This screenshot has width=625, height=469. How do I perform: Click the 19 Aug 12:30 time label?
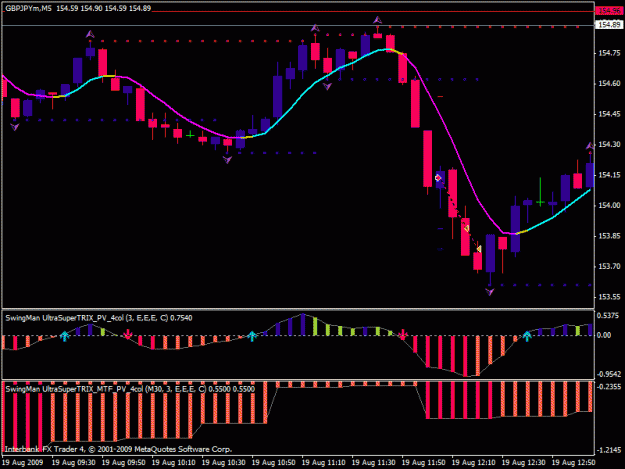click(523, 463)
